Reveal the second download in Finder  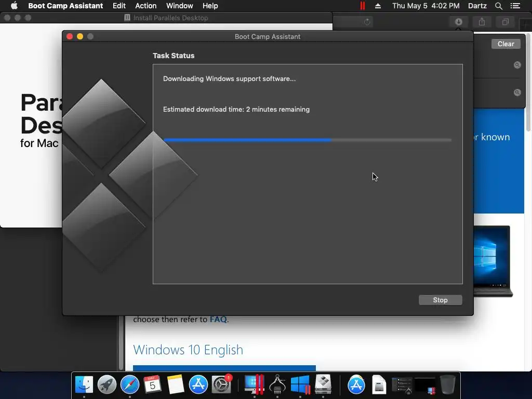[x=517, y=92]
